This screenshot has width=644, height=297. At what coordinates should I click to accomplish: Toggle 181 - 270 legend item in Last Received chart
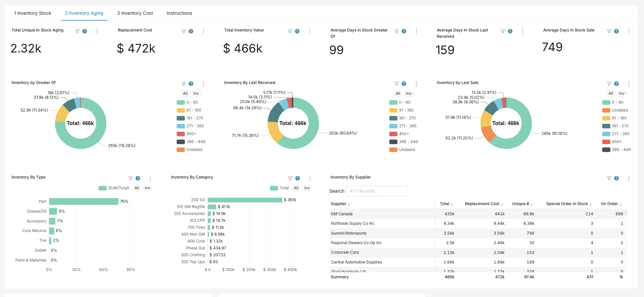(403, 118)
